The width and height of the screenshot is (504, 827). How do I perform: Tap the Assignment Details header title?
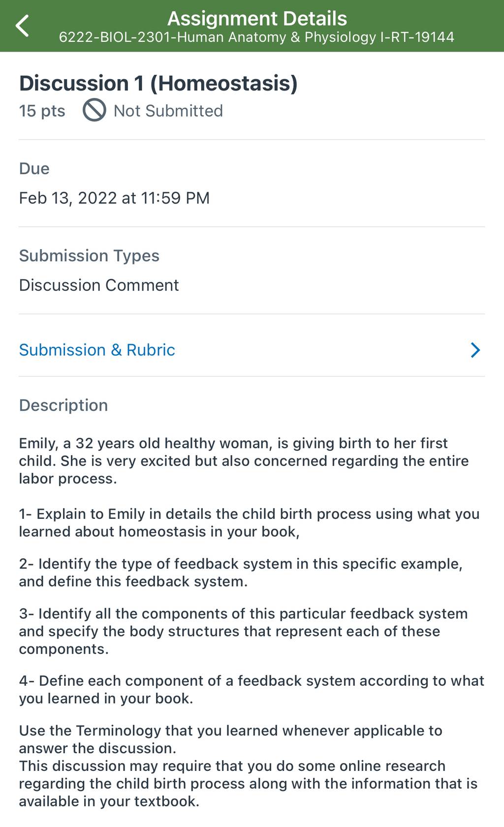[x=257, y=19]
